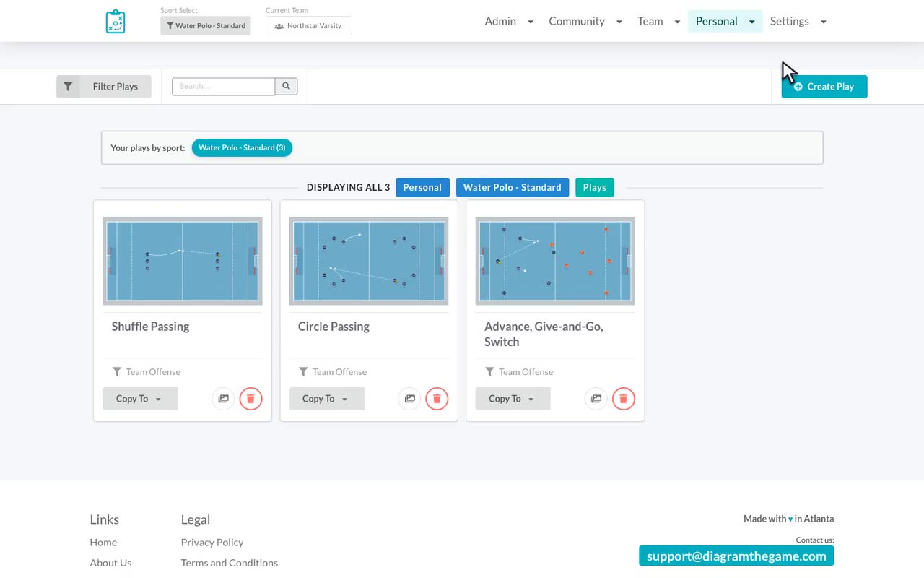Click trash icon on Advance, Give-and-Go, Switch card
Viewport: 924px width, 578px height.
(624, 399)
